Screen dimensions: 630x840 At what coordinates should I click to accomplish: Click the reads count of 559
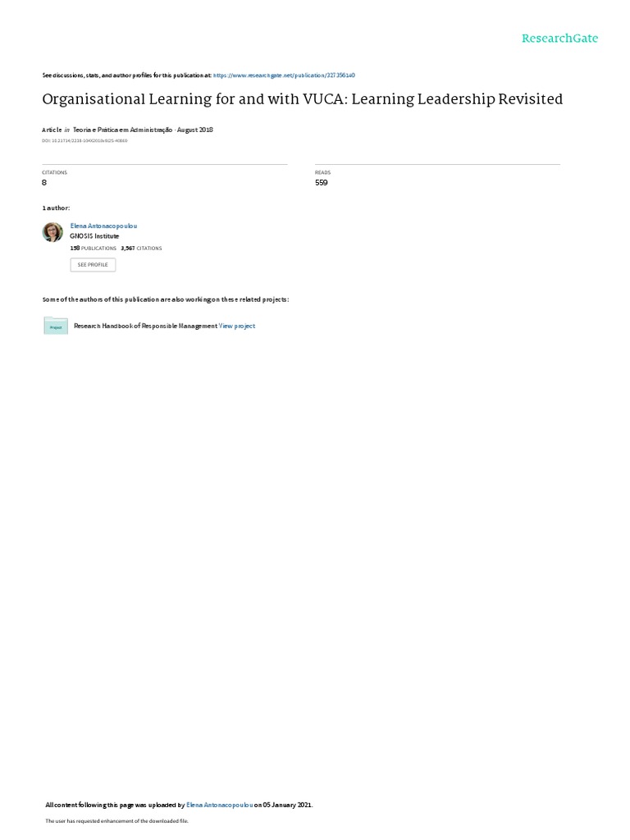[322, 183]
